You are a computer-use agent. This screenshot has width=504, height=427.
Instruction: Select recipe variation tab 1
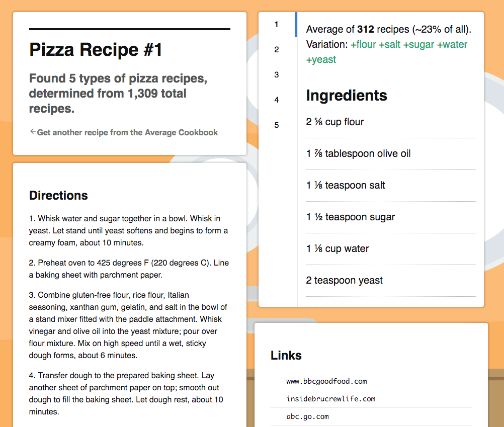[277, 25]
